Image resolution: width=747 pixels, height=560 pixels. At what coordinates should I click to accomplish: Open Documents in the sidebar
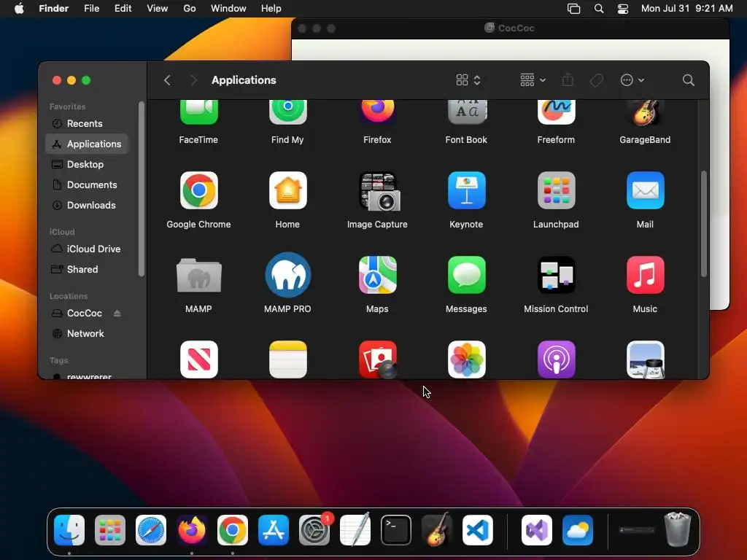point(87,184)
